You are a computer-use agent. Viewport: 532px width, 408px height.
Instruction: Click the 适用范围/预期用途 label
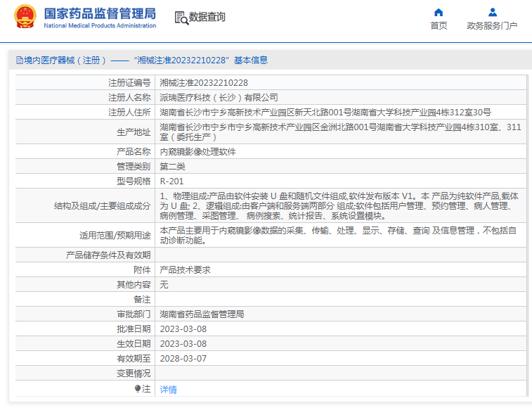click(x=115, y=236)
